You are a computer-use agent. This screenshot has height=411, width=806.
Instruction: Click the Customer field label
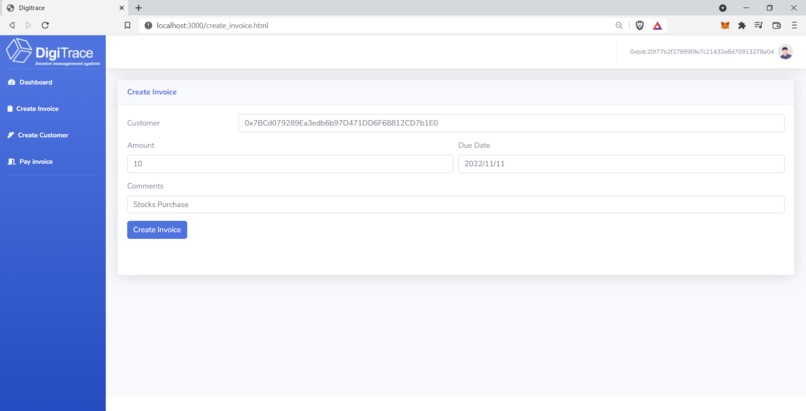point(143,123)
